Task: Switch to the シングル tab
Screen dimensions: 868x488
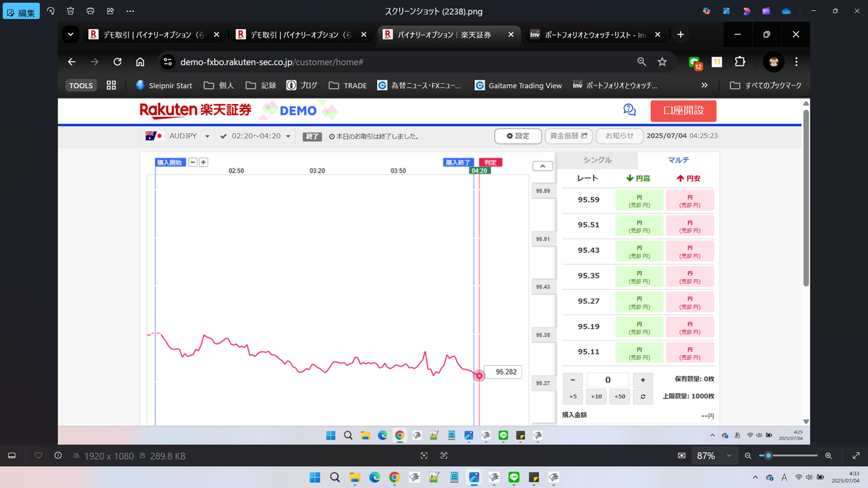Action: click(x=597, y=160)
